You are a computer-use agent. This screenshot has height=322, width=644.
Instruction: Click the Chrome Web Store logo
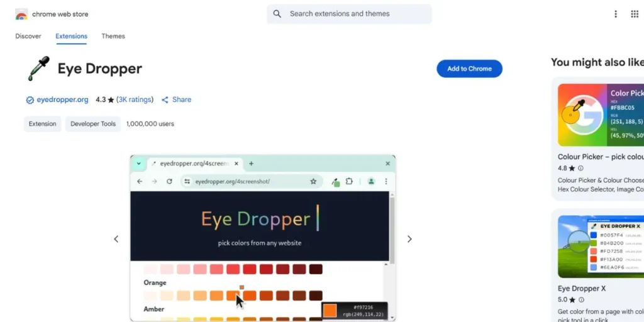click(21, 14)
